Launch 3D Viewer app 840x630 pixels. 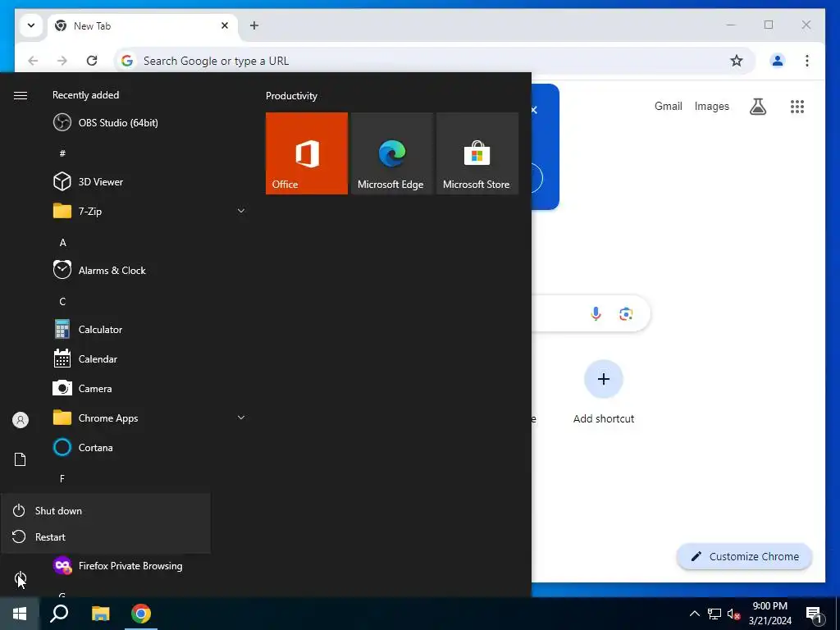pos(149,181)
